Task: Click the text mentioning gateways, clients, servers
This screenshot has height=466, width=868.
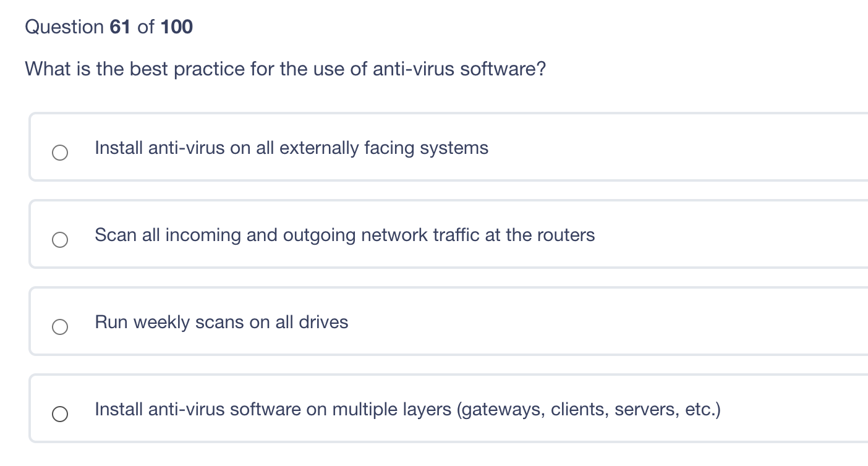Action: (x=407, y=409)
